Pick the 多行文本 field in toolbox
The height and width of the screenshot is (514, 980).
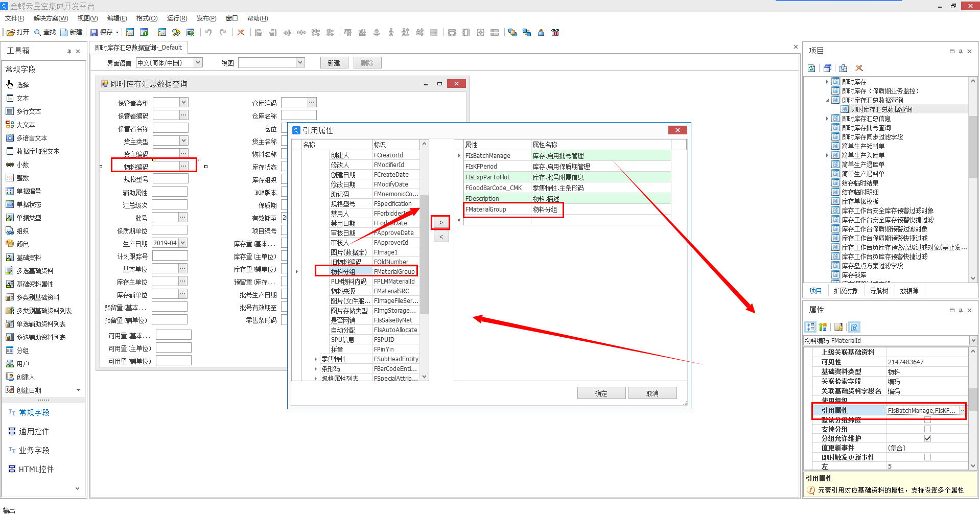(23, 111)
